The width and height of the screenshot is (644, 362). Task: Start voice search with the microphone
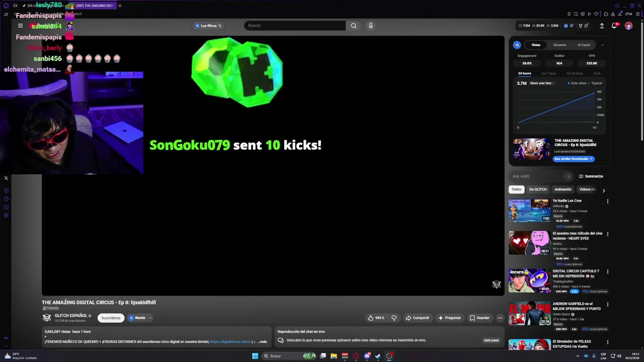pos(371,26)
